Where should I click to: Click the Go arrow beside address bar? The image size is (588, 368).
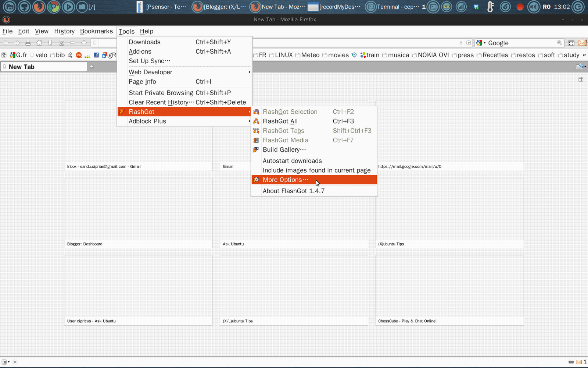pyautogui.click(x=469, y=43)
